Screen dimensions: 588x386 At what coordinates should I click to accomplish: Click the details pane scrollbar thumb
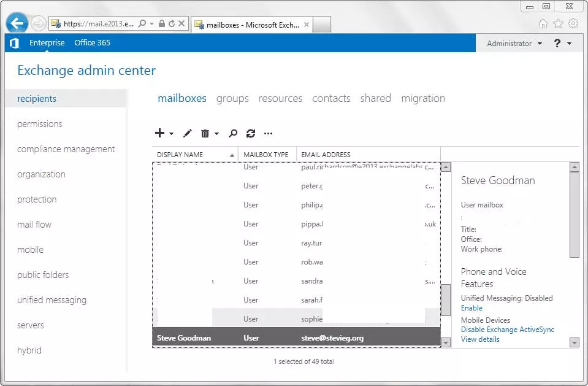pos(574,215)
